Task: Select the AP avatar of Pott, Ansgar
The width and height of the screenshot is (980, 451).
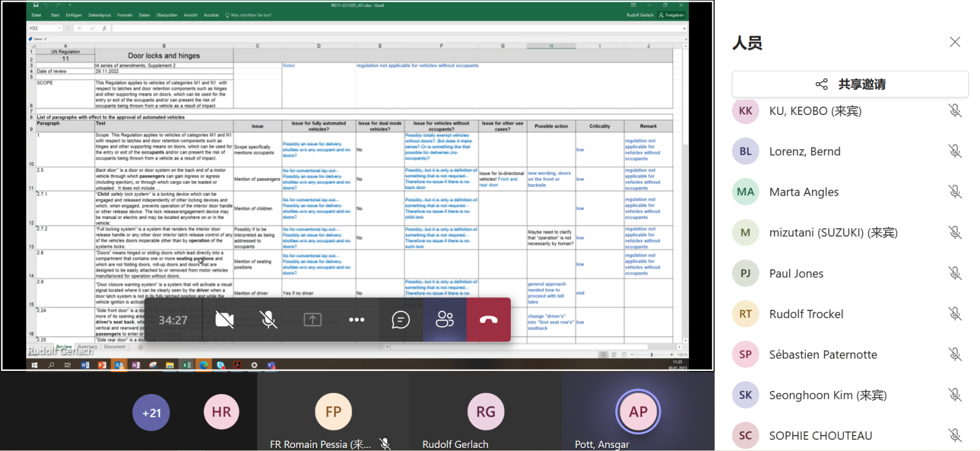Action: [638, 412]
